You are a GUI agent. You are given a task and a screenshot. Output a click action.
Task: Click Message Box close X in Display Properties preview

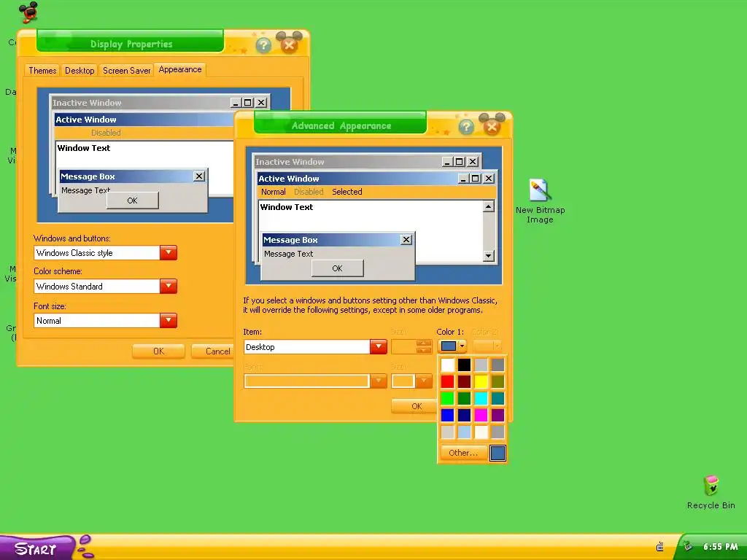[x=199, y=176]
